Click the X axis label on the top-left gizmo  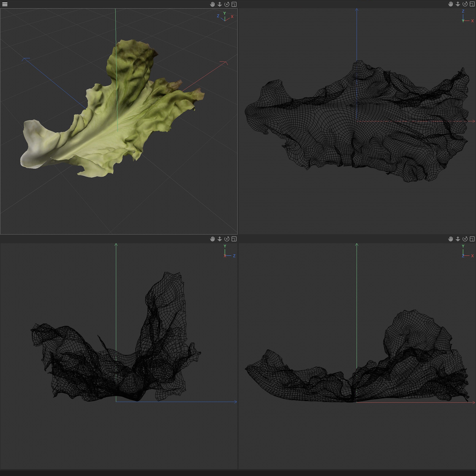pos(232,17)
